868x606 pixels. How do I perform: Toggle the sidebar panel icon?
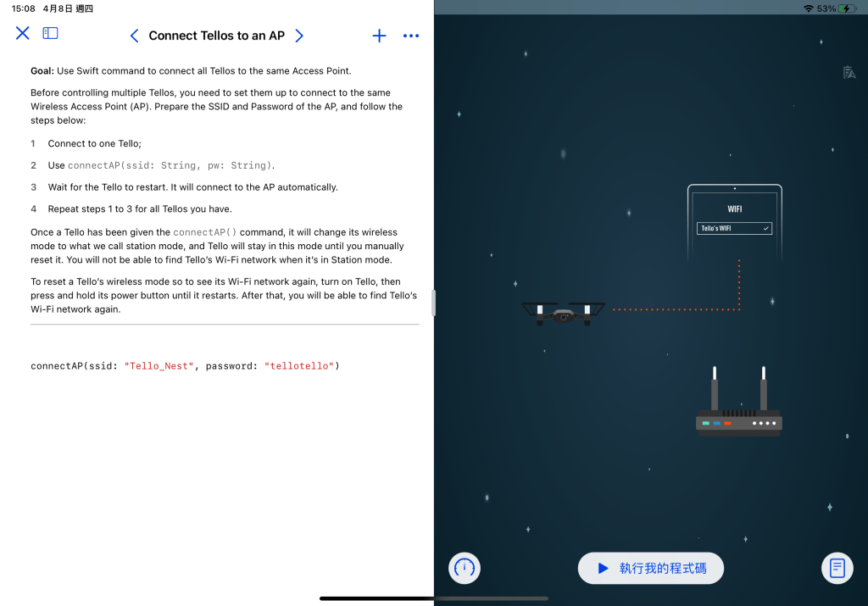[x=51, y=34]
